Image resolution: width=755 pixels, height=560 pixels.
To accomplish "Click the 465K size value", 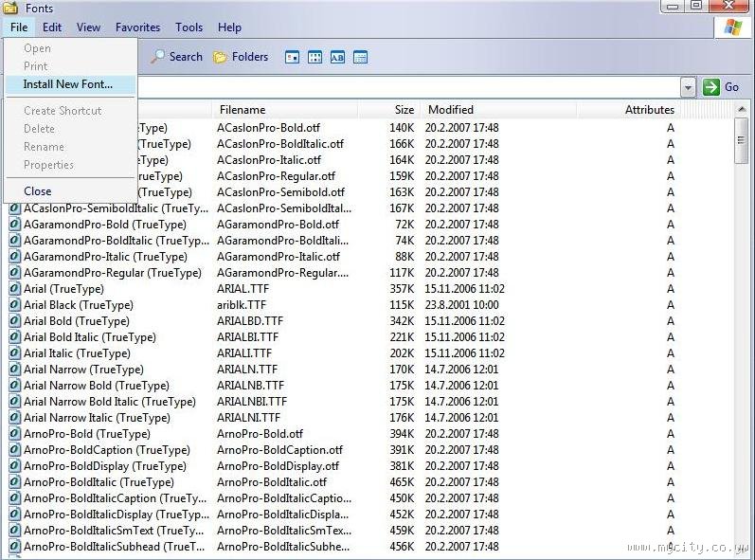I will (402, 482).
